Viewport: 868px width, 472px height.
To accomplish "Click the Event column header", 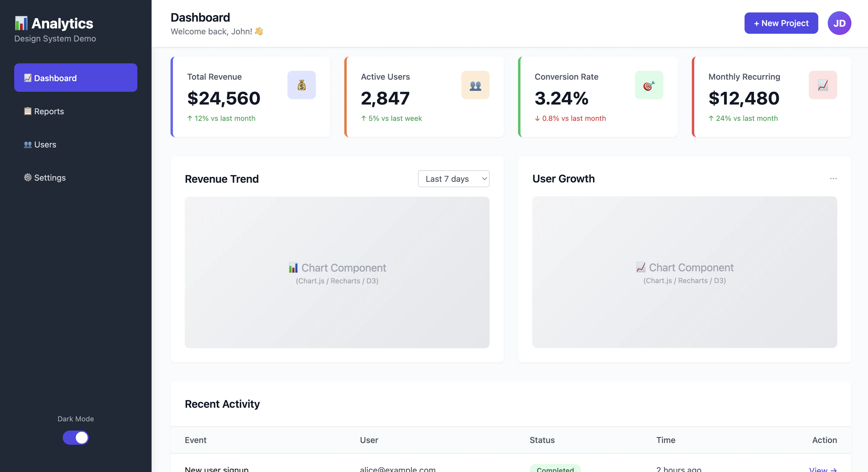I will tap(195, 440).
